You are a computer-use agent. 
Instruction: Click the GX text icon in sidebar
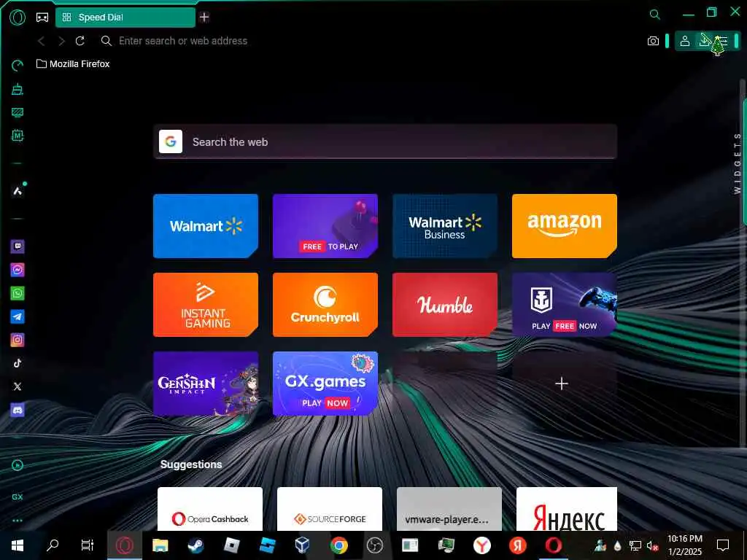tap(18, 497)
